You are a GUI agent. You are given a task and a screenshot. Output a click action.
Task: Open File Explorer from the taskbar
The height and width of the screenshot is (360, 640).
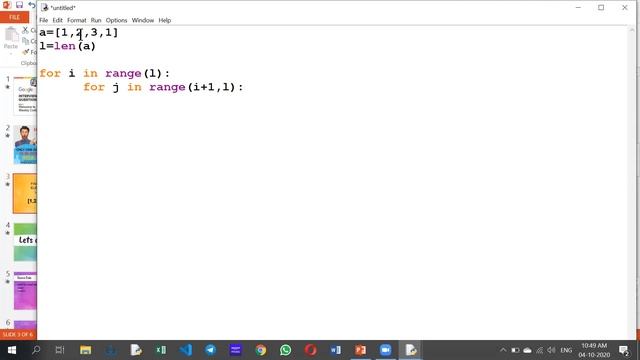click(85, 350)
